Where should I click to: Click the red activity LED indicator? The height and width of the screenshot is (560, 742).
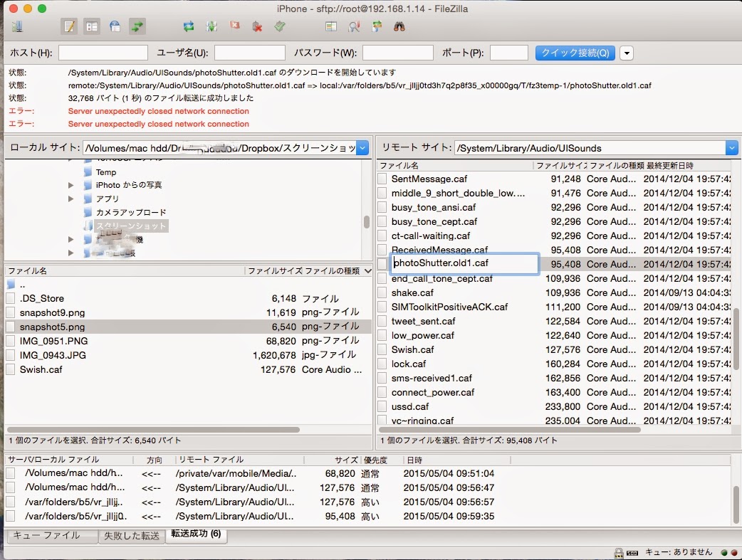[x=734, y=552]
